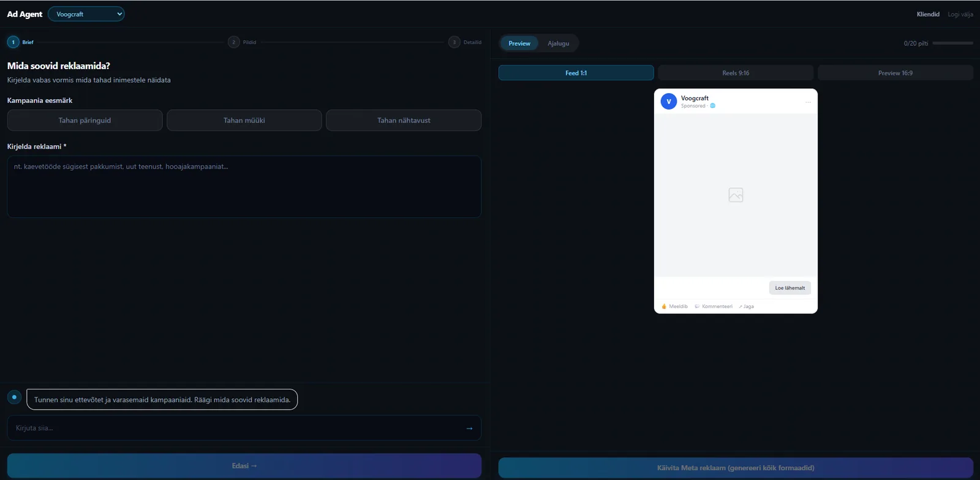This screenshot has width=980, height=480.
Task: Go to step 3 Detailid
Action: point(465,42)
